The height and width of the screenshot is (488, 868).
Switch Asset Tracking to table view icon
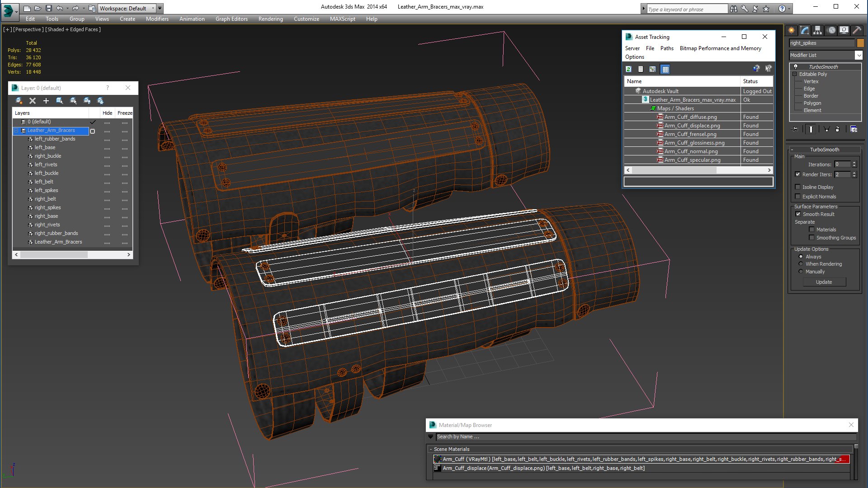pos(665,69)
